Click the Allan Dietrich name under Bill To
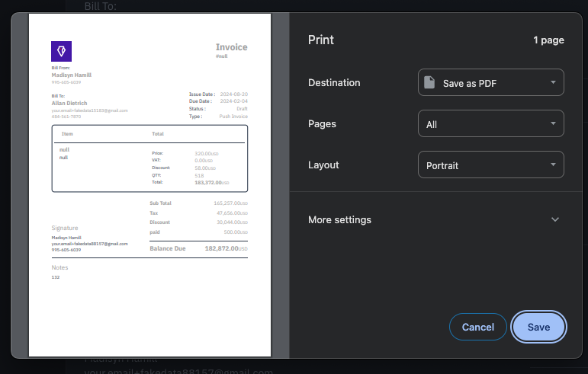 click(69, 103)
